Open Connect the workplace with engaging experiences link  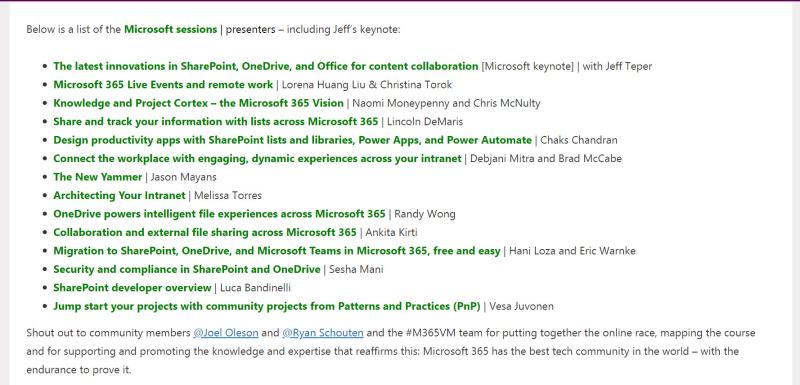tap(257, 159)
